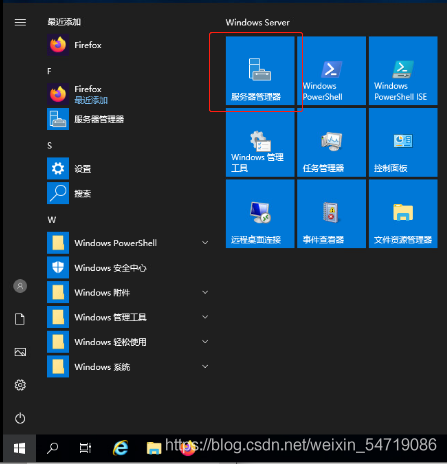Click the Windows Server tile group title
Viewport: 447px width, 464px height.
257,23
